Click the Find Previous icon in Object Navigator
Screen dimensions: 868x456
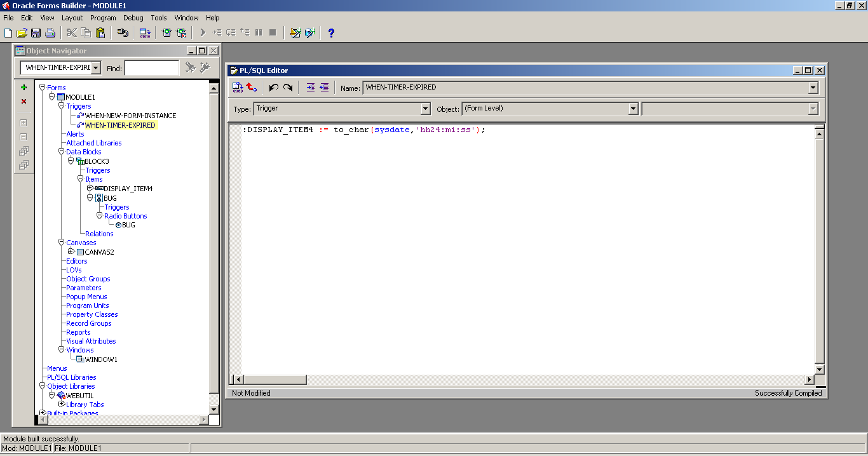(205, 67)
